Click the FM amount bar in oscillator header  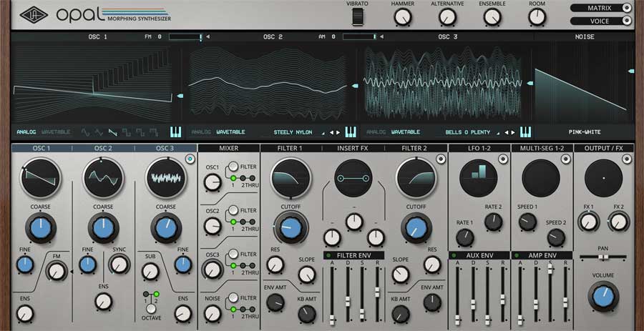(185, 37)
